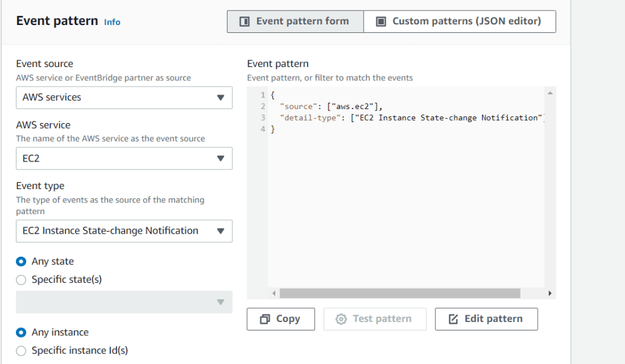Click the right arrow of the horizontal scrollbar

550,293
